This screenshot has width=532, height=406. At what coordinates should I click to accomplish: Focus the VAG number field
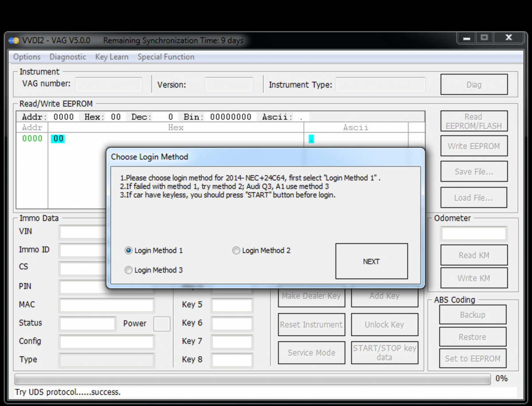pos(109,84)
